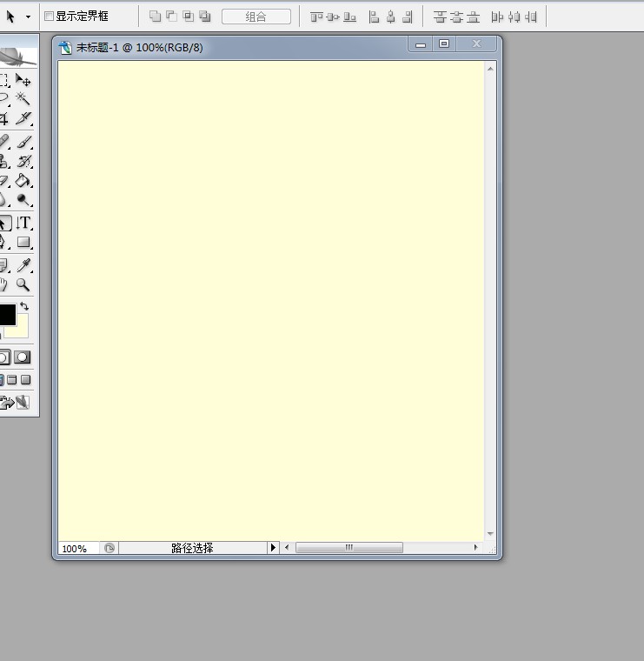Select the Clone Stamp tool
Image resolution: width=644 pixels, height=661 pixels.
[x=3, y=162]
